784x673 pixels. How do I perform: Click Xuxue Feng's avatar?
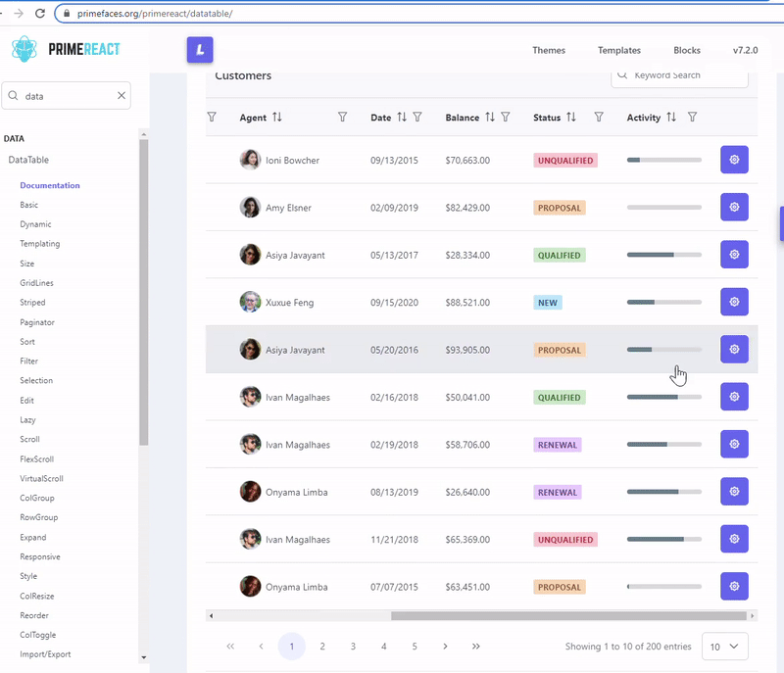(x=250, y=302)
